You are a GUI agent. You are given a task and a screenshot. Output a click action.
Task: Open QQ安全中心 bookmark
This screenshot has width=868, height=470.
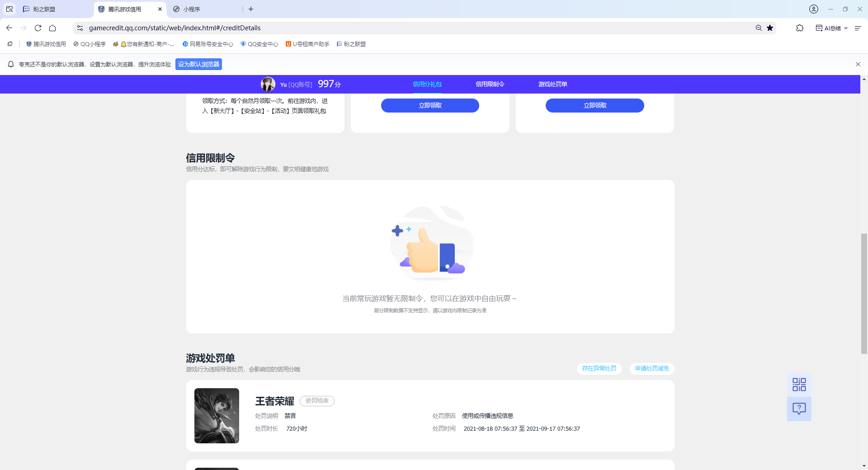(259, 44)
